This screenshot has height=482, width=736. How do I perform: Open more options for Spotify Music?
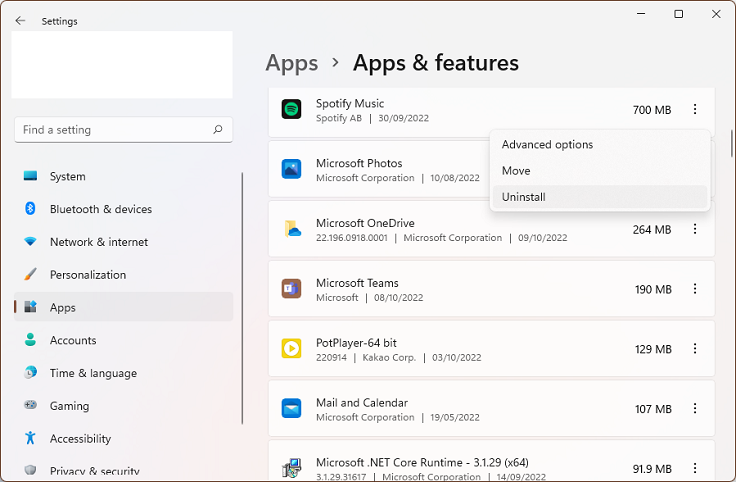coord(695,109)
